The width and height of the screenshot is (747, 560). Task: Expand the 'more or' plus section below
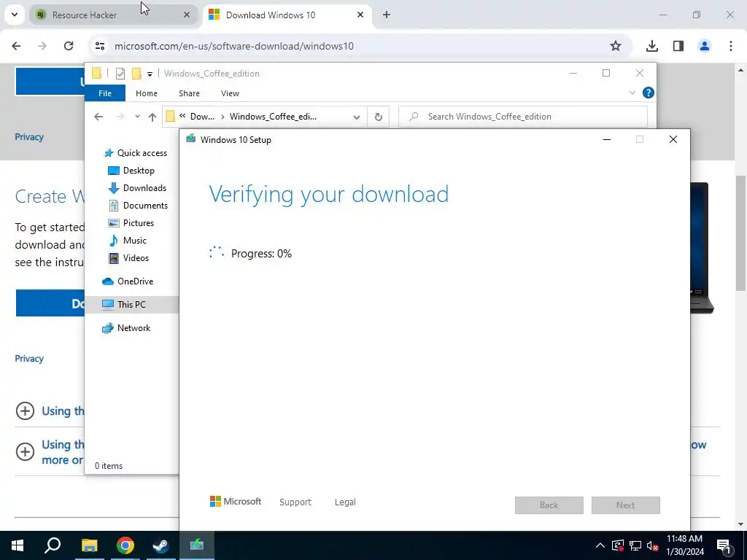25,452
